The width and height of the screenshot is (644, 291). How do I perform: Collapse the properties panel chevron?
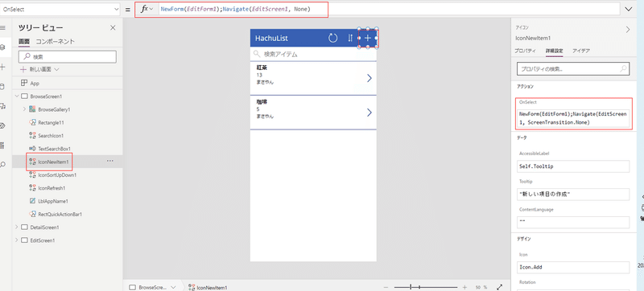point(628,30)
